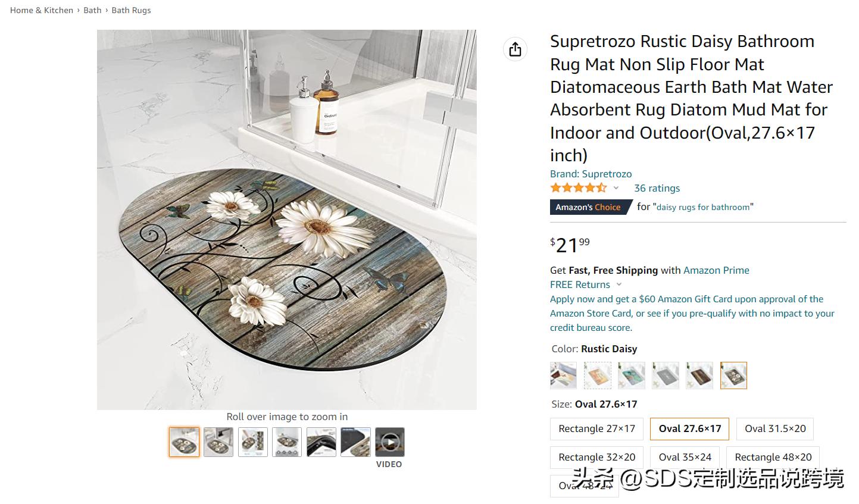This screenshot has height=504, width=859.
Task: Open the Bath Rugs breadcrumb category
Action: click(132, 10)
